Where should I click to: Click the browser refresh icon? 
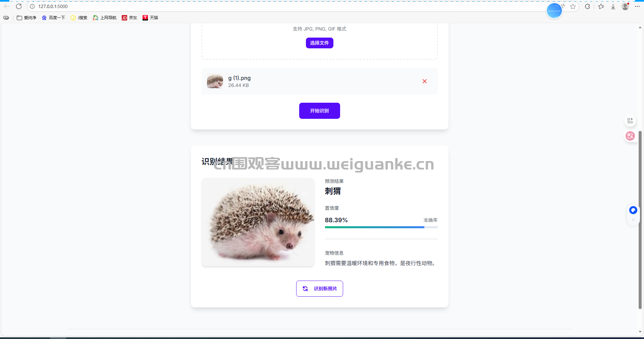point(19,6)
